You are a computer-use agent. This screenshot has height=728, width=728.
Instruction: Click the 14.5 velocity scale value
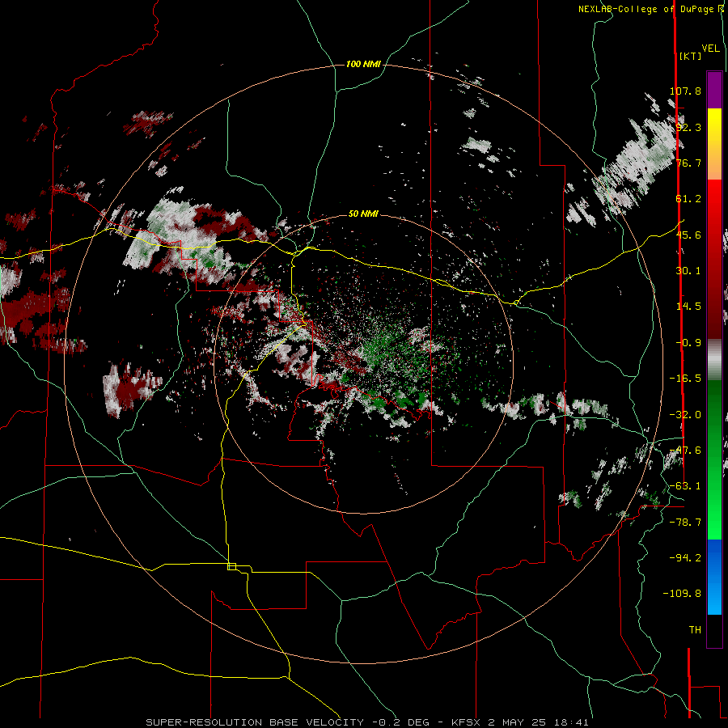coord(688,307)
